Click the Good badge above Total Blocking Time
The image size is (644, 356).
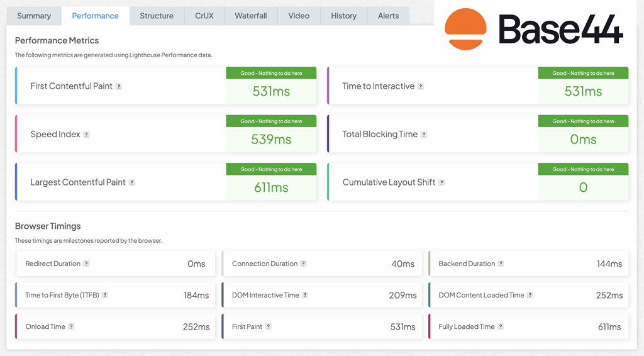583,121
